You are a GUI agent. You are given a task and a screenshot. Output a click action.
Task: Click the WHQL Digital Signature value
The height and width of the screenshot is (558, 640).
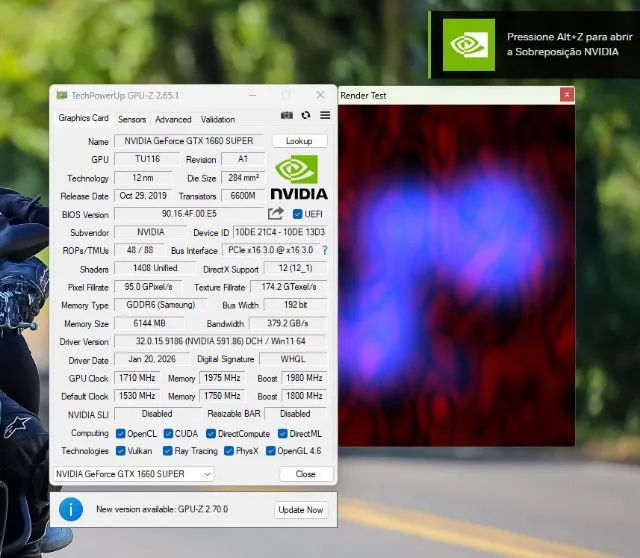pyautogui.click(x=293, y=359)
